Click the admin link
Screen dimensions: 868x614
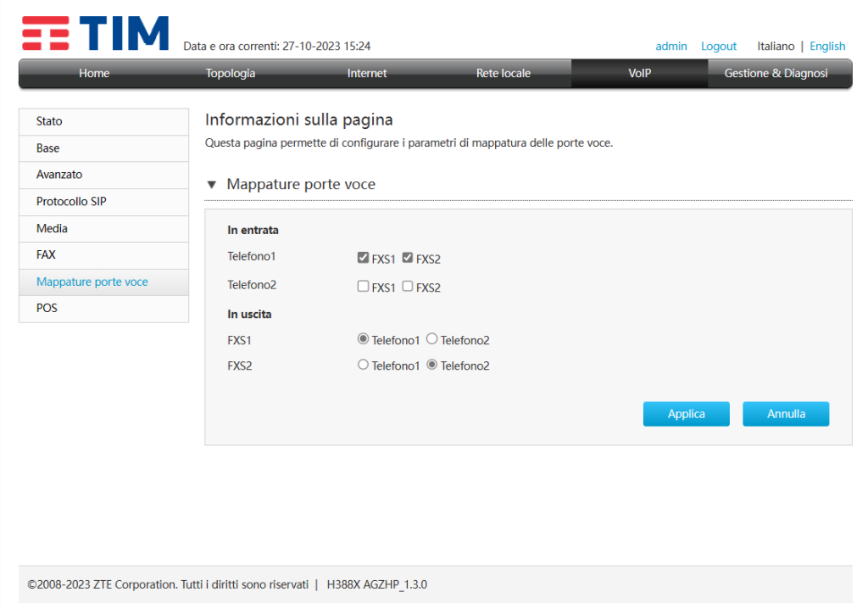click(671, 47)
